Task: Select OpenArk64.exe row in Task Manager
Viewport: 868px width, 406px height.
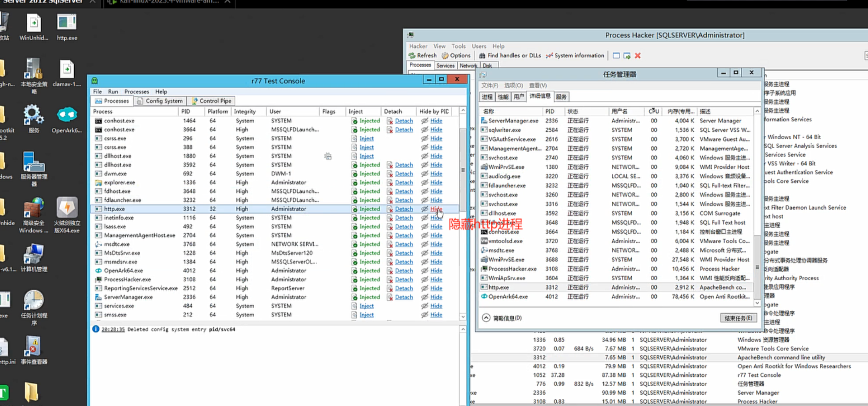Action: [x=616, y=297]
